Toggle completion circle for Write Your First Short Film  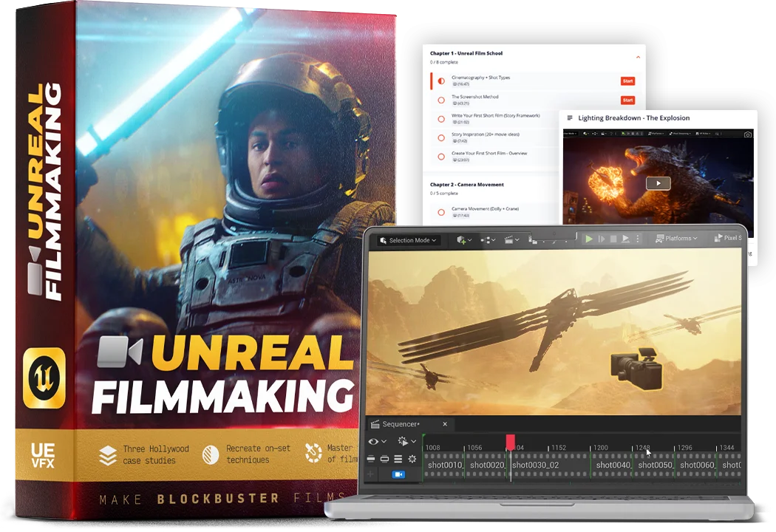(441, 119)
